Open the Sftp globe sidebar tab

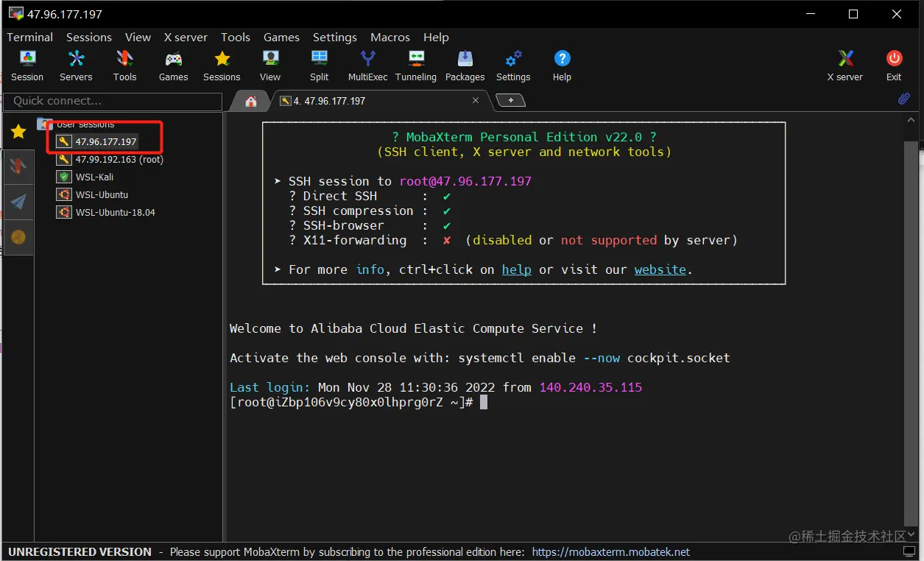18,237
